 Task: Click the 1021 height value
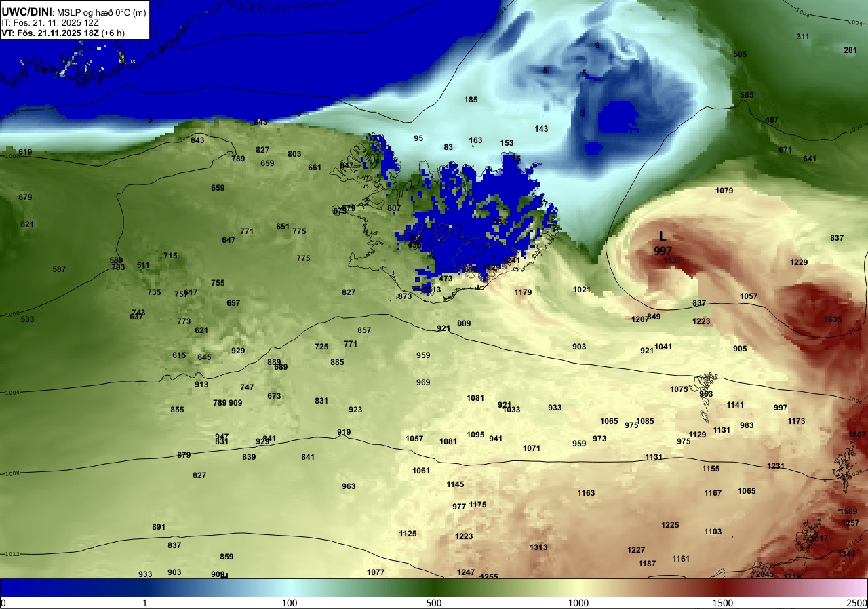(x=582, y=290)
